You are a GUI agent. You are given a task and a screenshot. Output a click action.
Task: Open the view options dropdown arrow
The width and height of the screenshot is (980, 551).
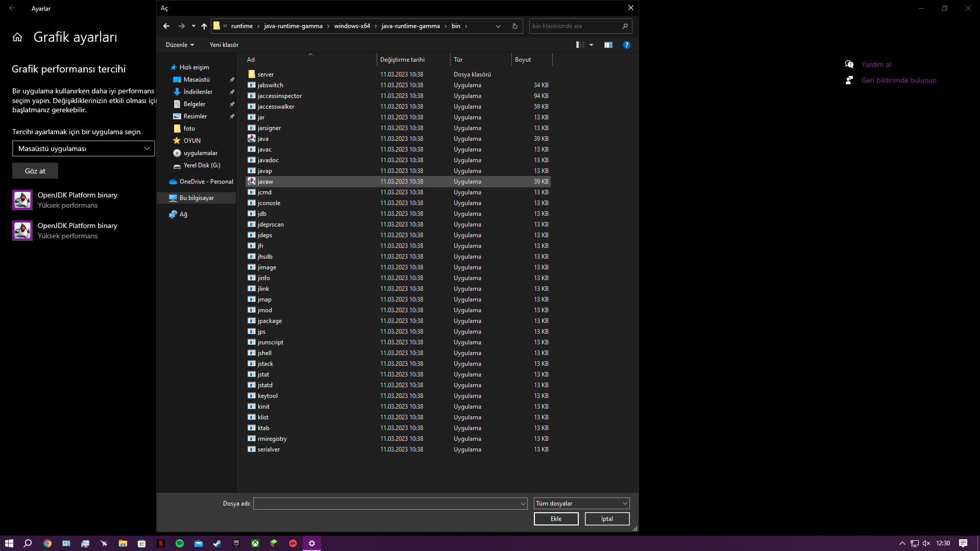click(592, 45)
